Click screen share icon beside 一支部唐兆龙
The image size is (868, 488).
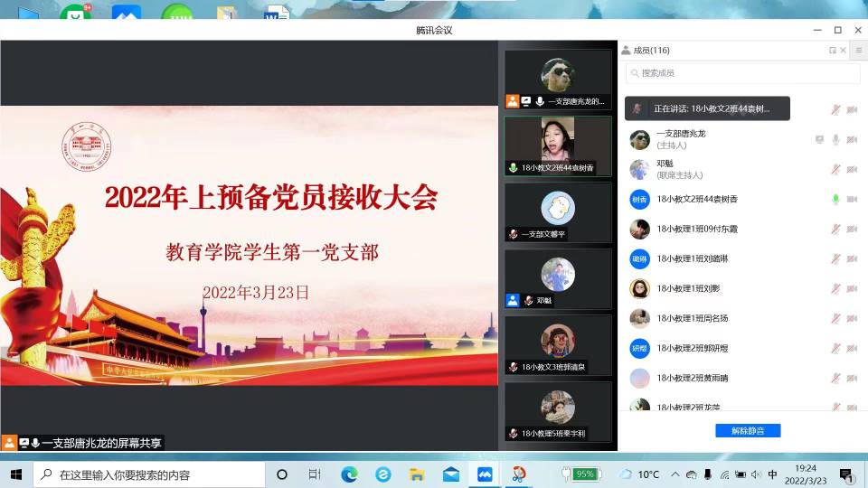point(819,139)
